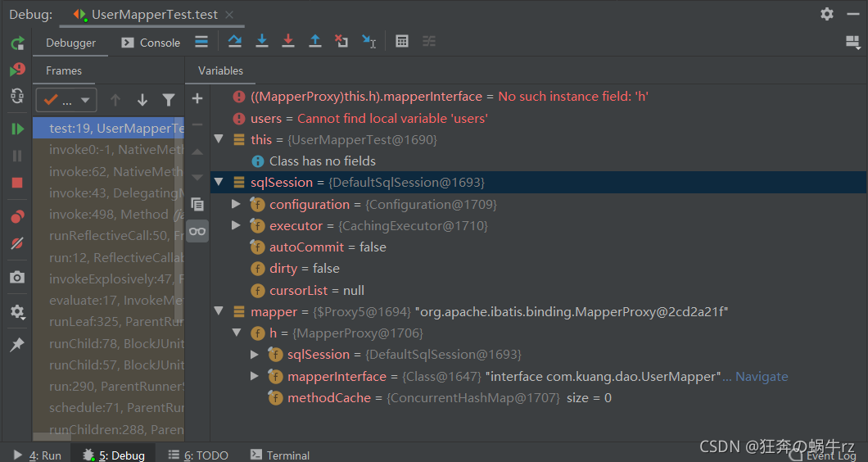Image resolution: width=868 pixels, height=462 pixels.
Task: Collapse the sqlSession variable node
Action: (x=219, y=182)
